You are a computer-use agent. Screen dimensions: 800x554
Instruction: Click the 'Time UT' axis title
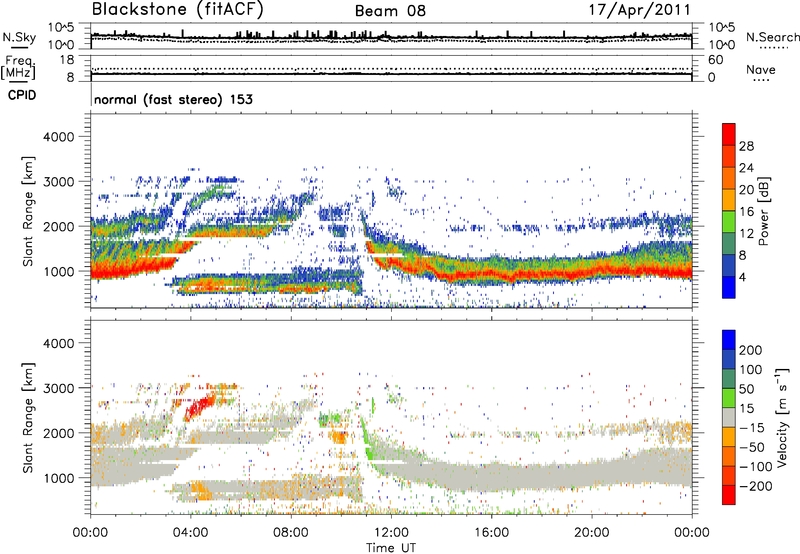(x=391, y=548)
